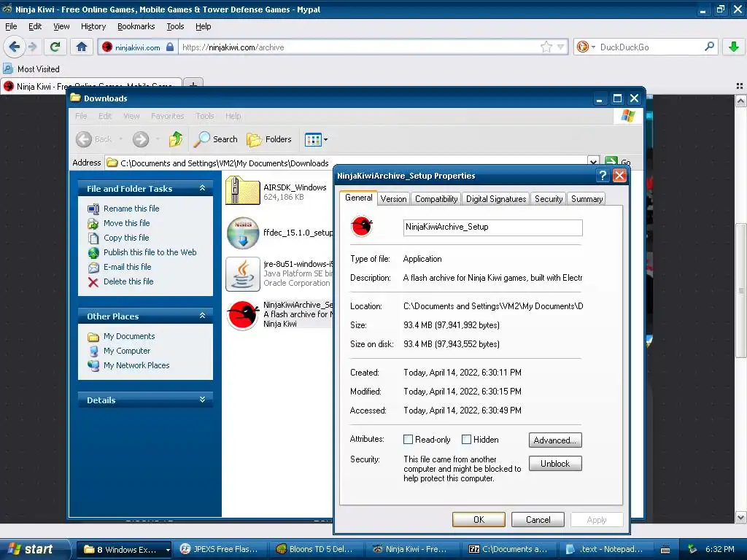Bookmark page with the star icon

tap(546, 47)
